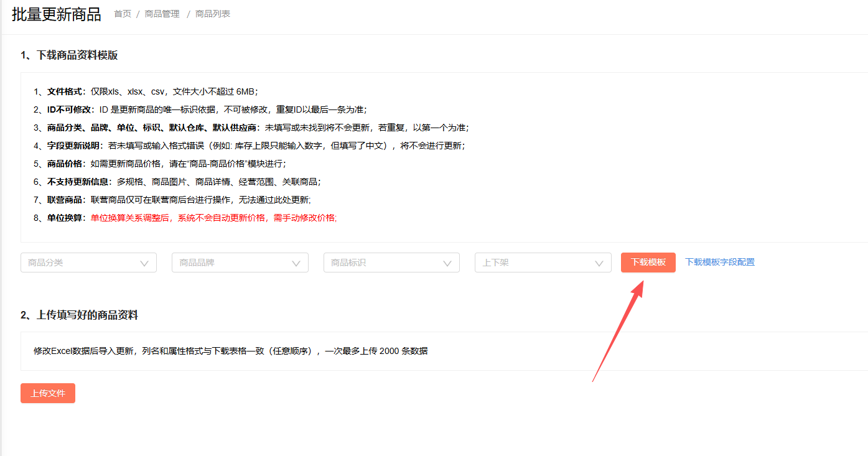Open 商品列表 breadcrumb

pyautogui.click(x=213, y=14)
